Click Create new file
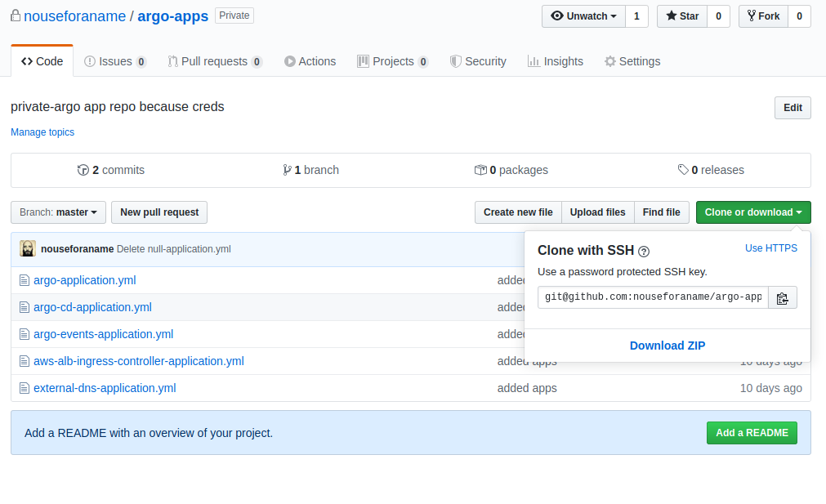The width and height of the screenshot is (826, 504). tap(518, 212)
